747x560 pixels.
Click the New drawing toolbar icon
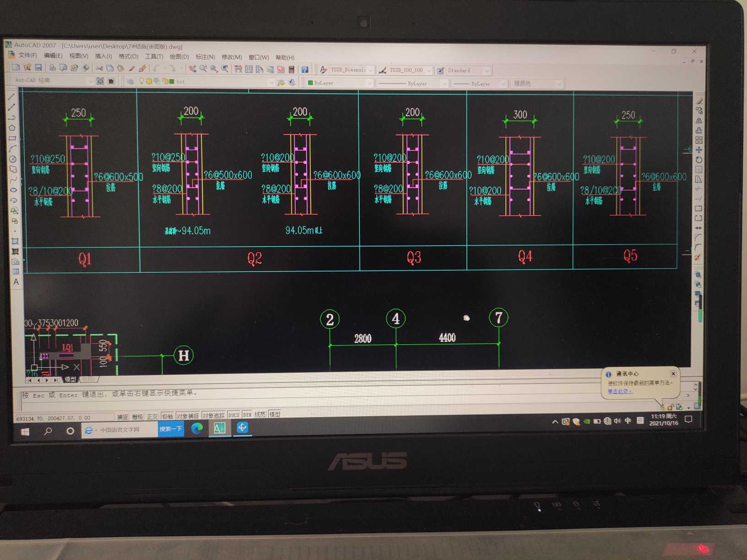(16, 68)
